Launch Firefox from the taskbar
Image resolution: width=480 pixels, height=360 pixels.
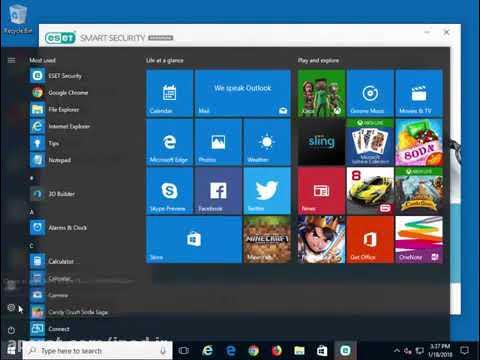point(276,351)
